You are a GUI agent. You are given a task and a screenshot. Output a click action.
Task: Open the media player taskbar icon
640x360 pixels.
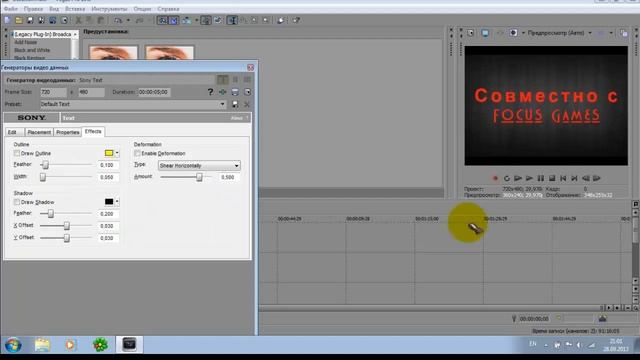coord(71,345)
